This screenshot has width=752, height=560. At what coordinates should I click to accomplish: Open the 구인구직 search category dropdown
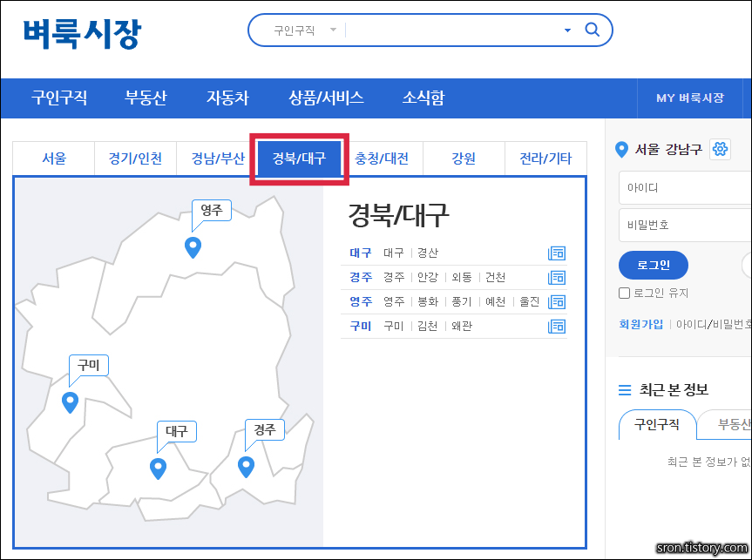point(305,30)
